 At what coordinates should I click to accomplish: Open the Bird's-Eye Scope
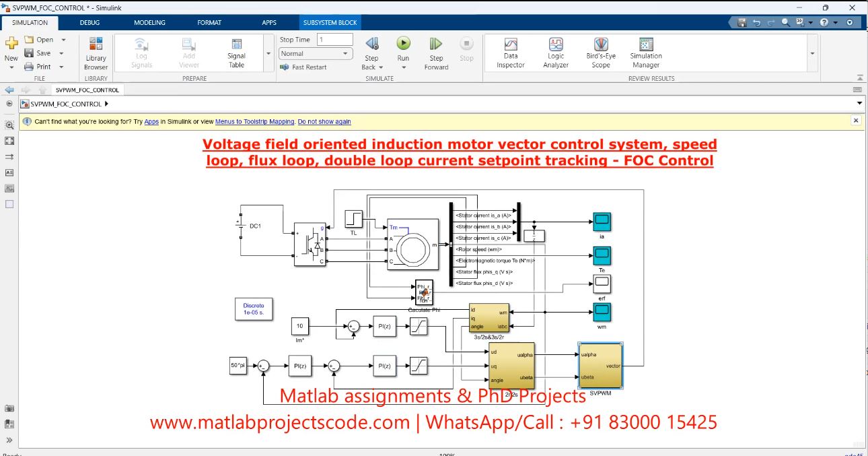point(601,53)
